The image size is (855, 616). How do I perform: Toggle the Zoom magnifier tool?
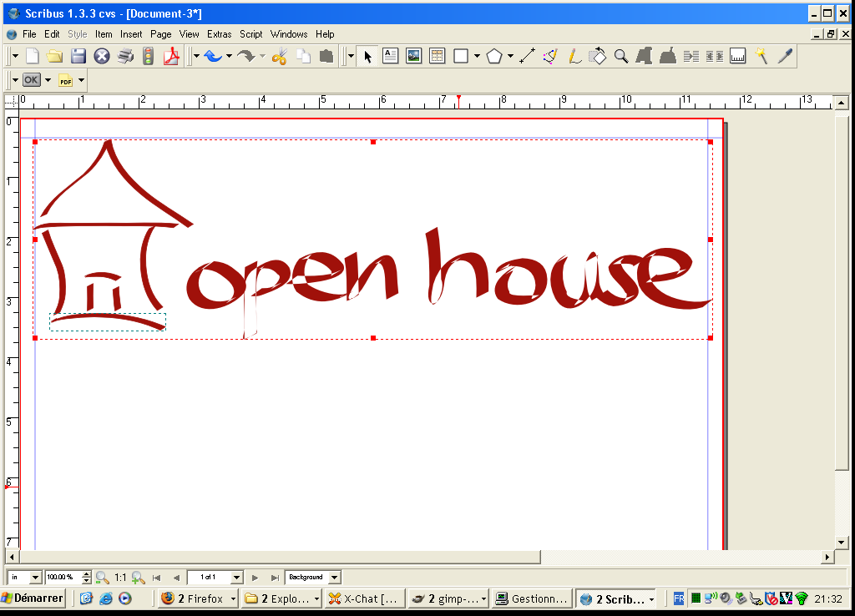click(621, 56)
